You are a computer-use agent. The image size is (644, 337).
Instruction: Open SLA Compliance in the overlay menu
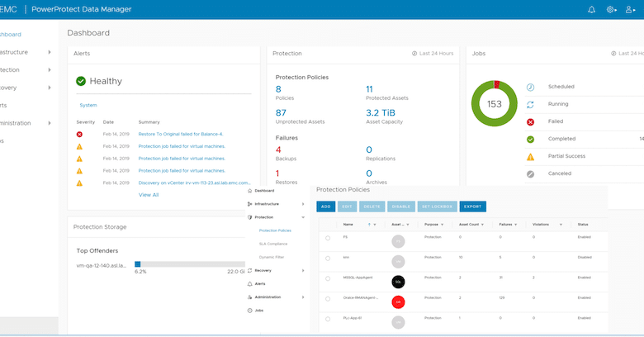coord(273,244)
